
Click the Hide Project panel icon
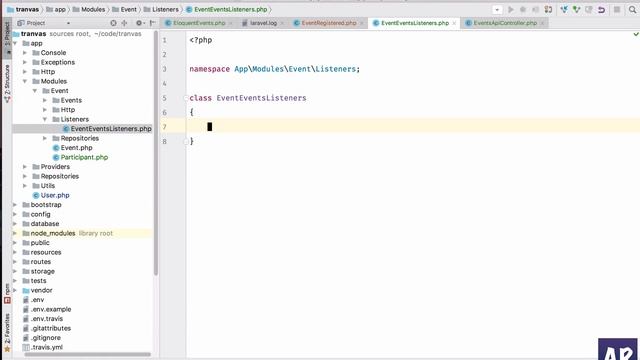click(153, 23)
